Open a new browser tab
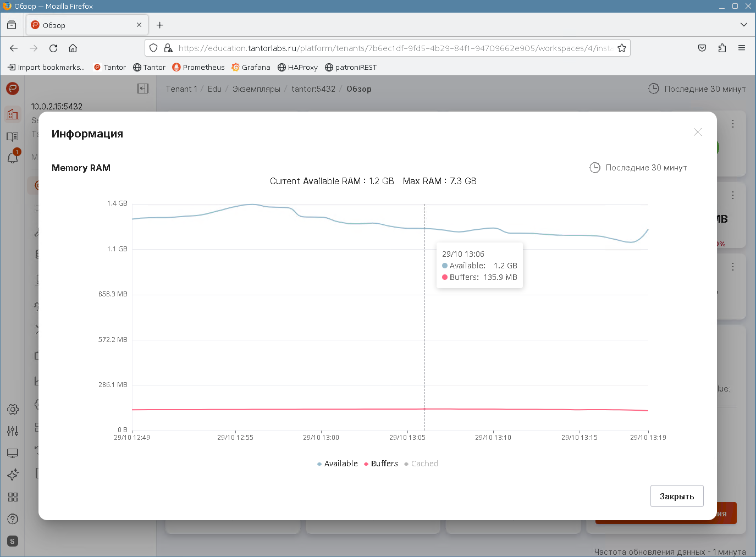 pos(159,25)
